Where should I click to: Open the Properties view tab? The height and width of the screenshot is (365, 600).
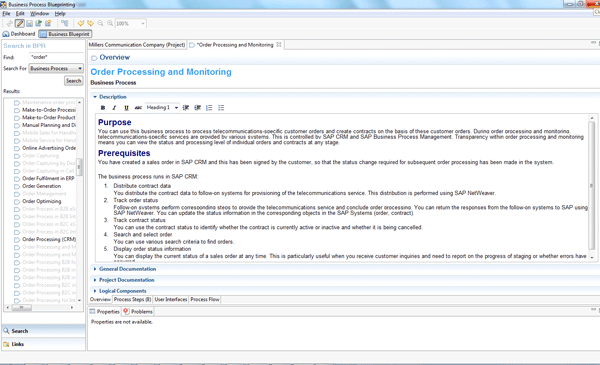(104, 312)
